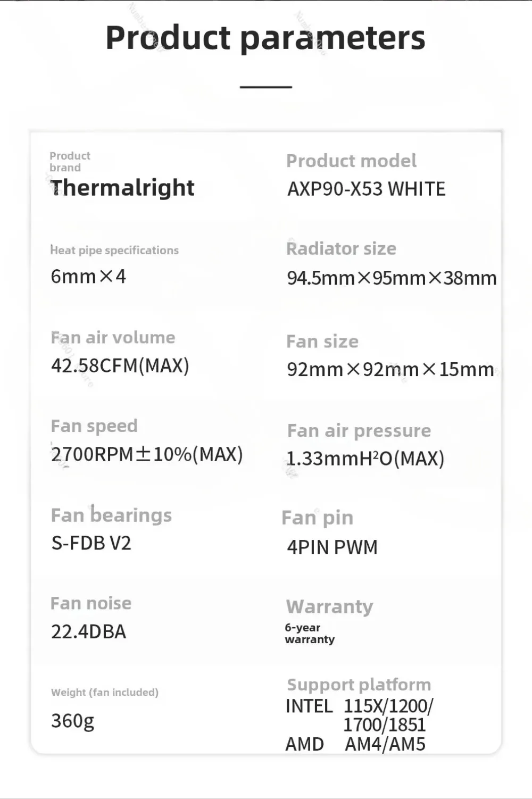This screenshot has width=532, height=799.
Task: Select the radiator size 94.5mm×95mm×38mm value
Action: 392,278
